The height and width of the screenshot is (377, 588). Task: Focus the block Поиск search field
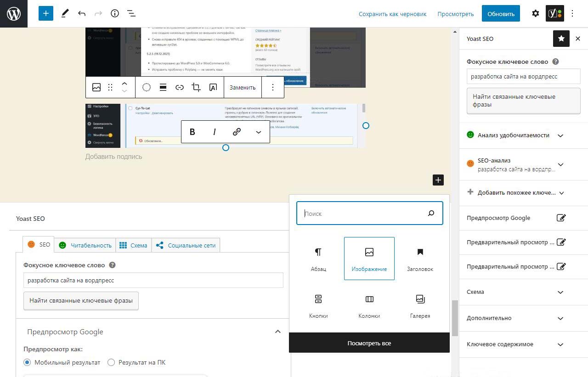pyautogui.click(x=363, y=214)
